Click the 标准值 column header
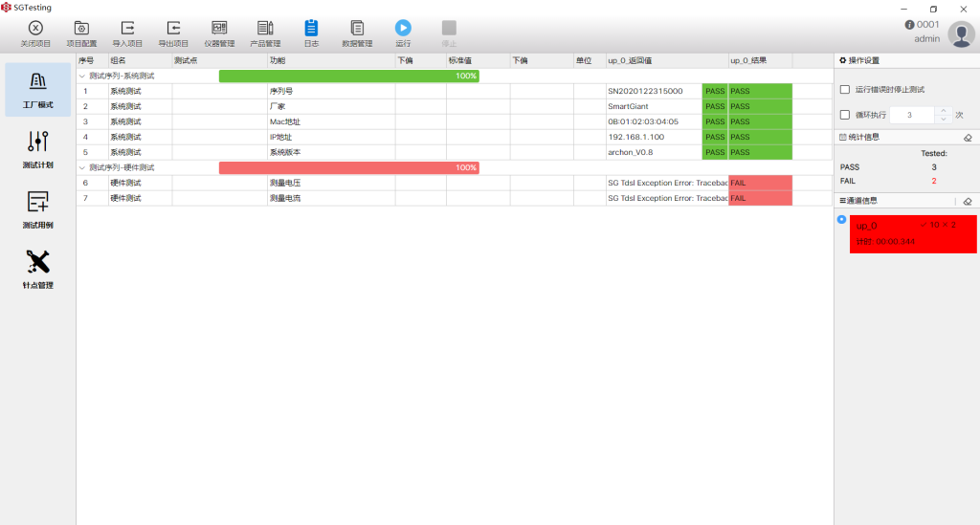The width and height of the screenshot is (980, 525). [x=479, y=60]
